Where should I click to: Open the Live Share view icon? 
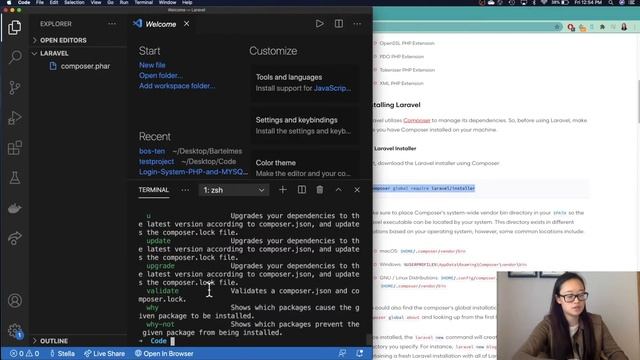[x=15, y=238]
